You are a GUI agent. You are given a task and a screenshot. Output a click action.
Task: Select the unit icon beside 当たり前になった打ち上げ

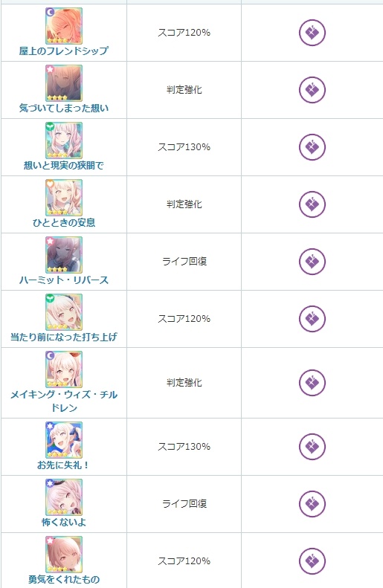pos(312,319)
